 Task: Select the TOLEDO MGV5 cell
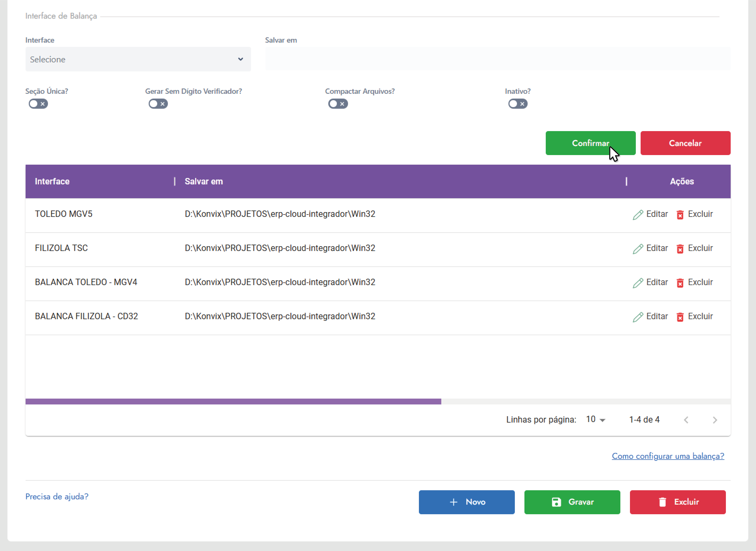coord(63,214)
